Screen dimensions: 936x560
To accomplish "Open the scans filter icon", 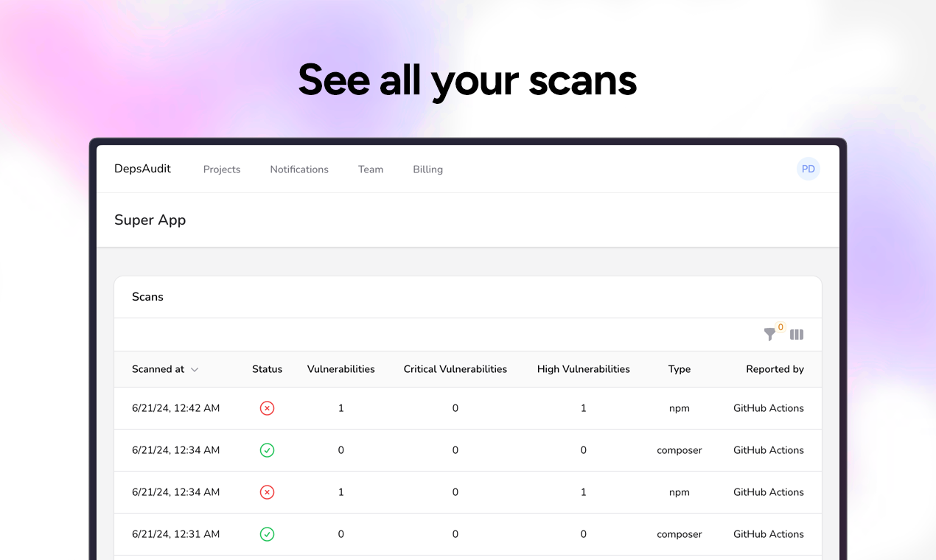I will pos(769,335).
